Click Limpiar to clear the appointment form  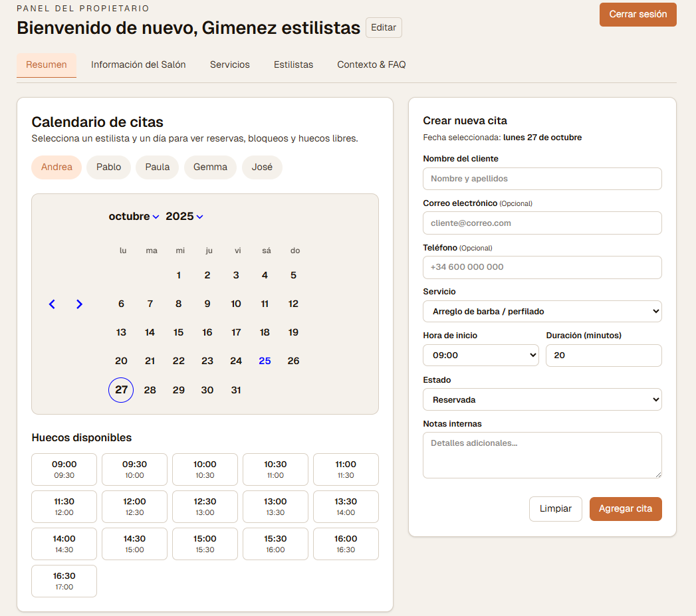point(555,508)
